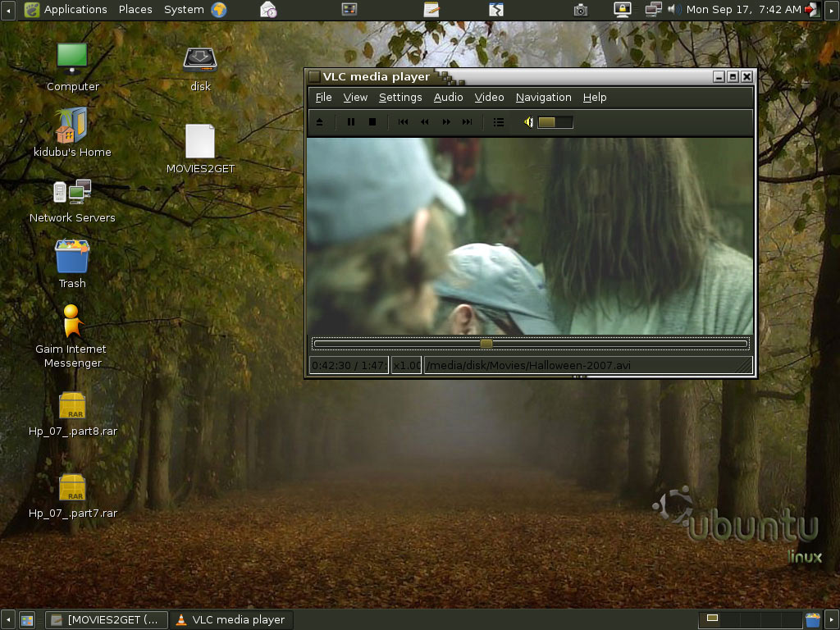Click the faster/fast-forward button in VLC
Viewport: 840px width, 630px height.
tap(446, 122)
